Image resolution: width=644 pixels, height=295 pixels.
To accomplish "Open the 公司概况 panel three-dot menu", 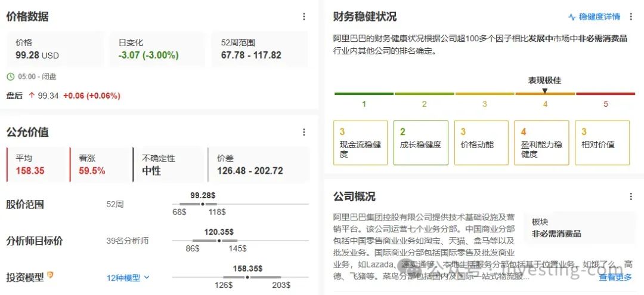I will pos(631,196).
